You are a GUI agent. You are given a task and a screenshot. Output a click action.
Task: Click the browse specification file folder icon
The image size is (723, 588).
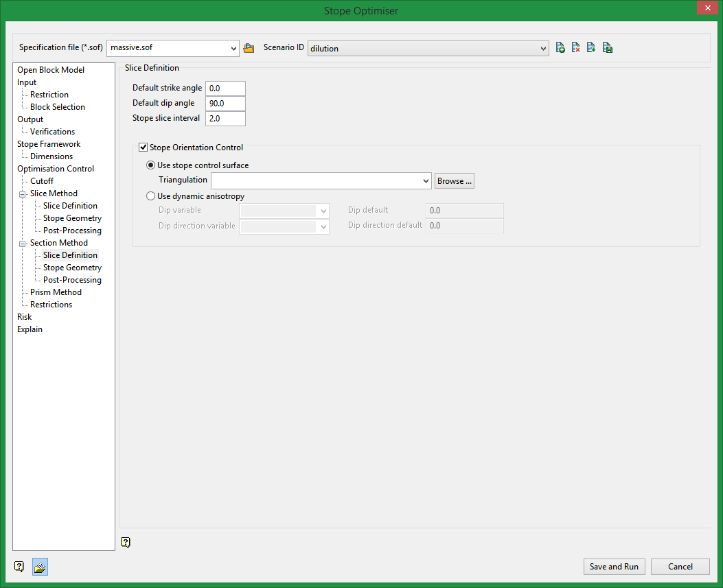point(249,48)
